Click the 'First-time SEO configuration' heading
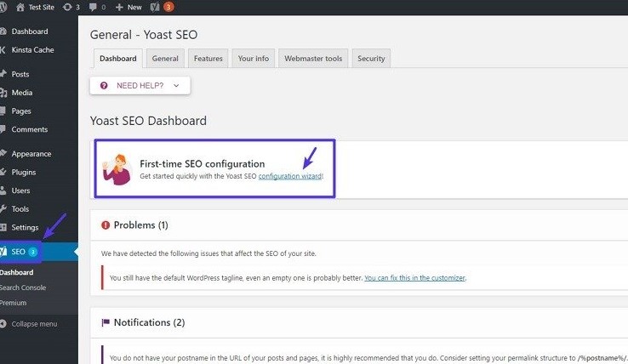 point(203,163)
